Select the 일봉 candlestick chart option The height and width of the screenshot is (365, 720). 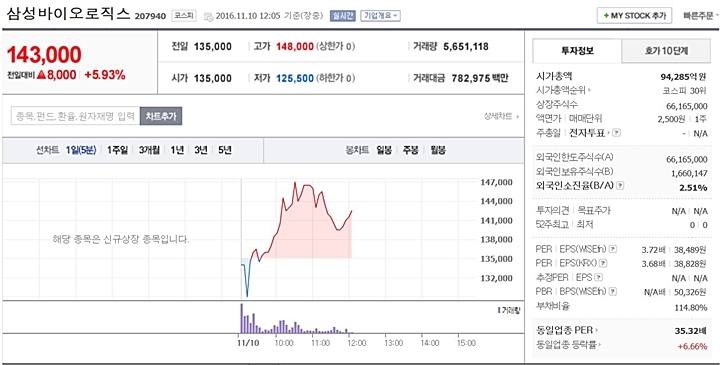384,150
